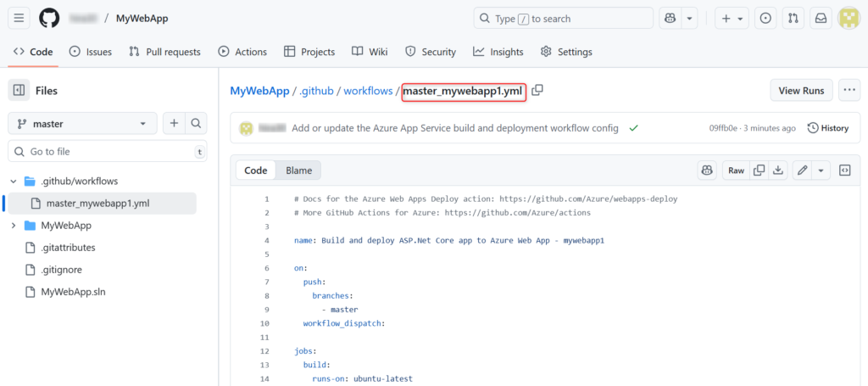Click the 'runs-on: ubuntu-latest' code line
Image resolution: width=868 pixels, height=386 pixels.
(362, 379)
